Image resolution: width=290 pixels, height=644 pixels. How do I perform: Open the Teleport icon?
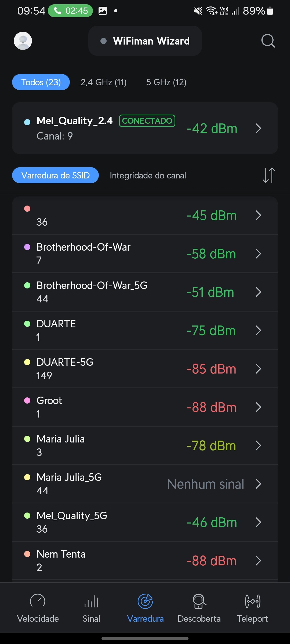252,601
